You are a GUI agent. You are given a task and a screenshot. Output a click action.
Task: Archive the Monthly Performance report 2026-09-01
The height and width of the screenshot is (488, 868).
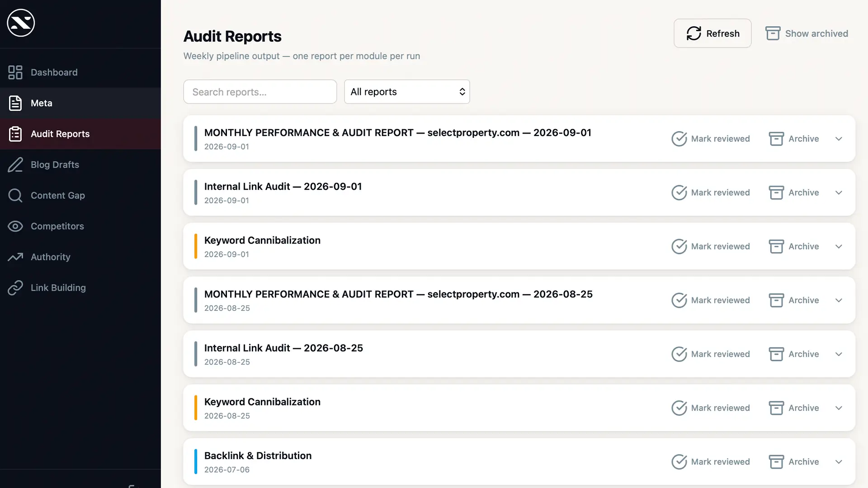click(x=794, y=139)
